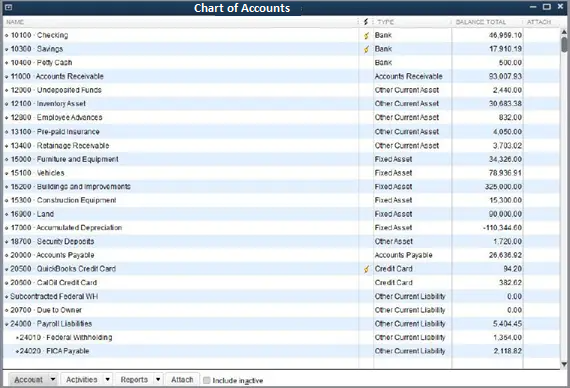Select the 18700 Security Deposits account
This screenshot has height=388, width=570.
281,241
